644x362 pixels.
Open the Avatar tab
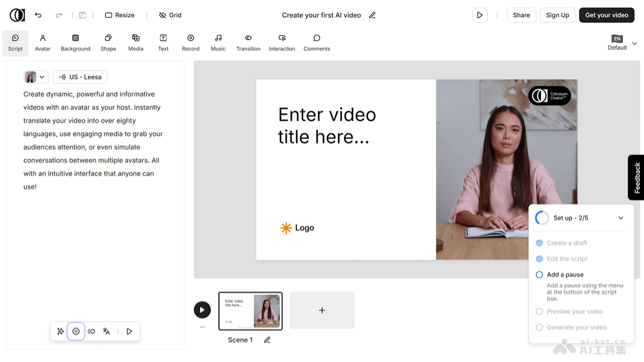pos(43,43)
